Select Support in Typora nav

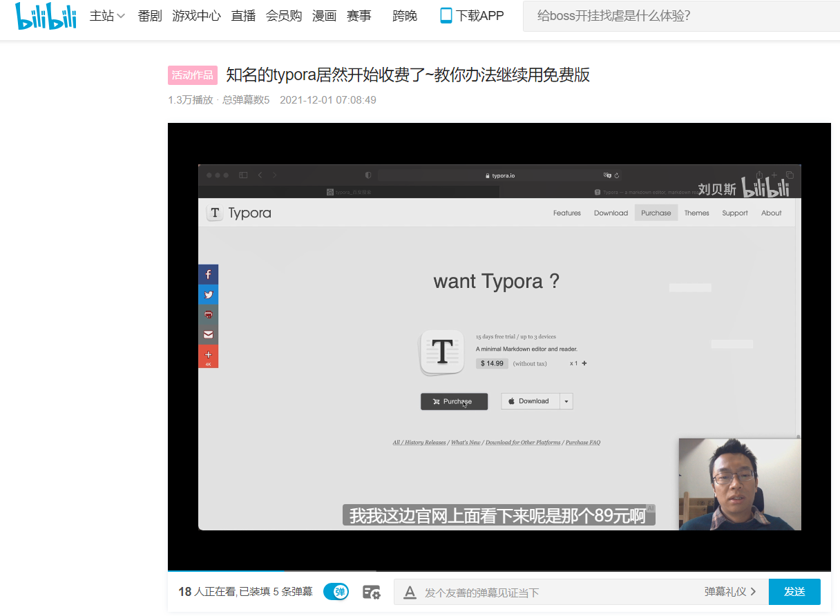click(735, 213)
